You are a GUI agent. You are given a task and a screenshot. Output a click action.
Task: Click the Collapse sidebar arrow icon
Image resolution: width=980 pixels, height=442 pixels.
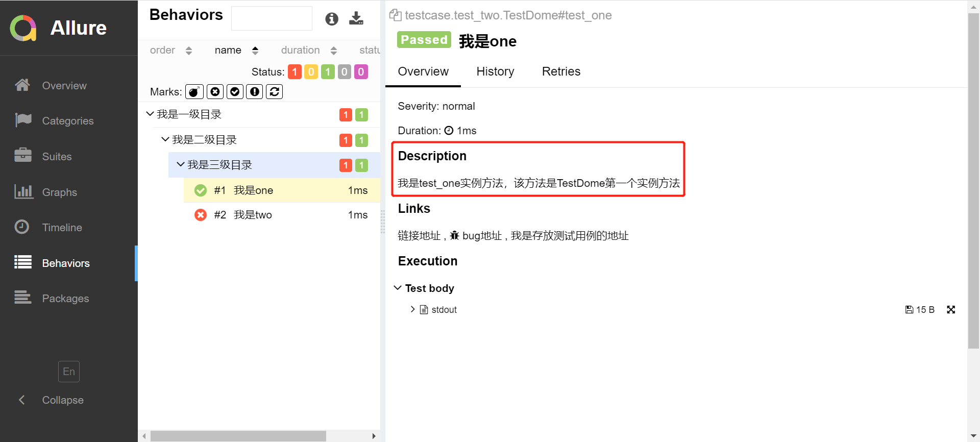(21, 400)
